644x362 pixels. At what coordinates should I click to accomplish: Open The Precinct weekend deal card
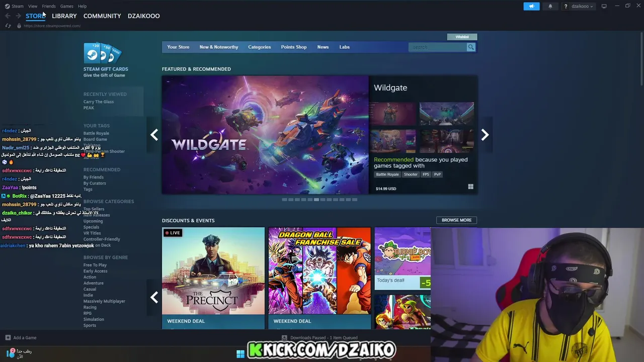pos(213,278)
